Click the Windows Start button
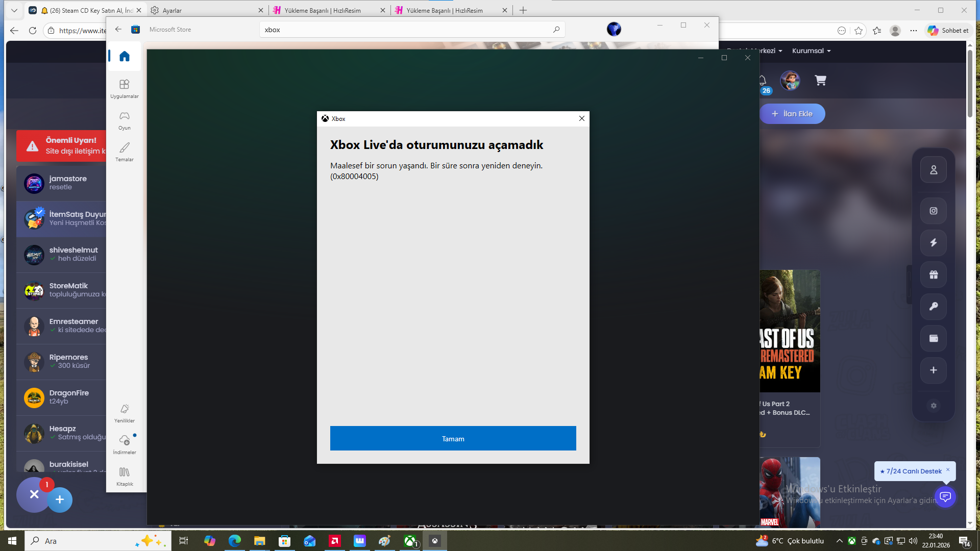This screenshot has height=551, width=980. pos(12,541)
